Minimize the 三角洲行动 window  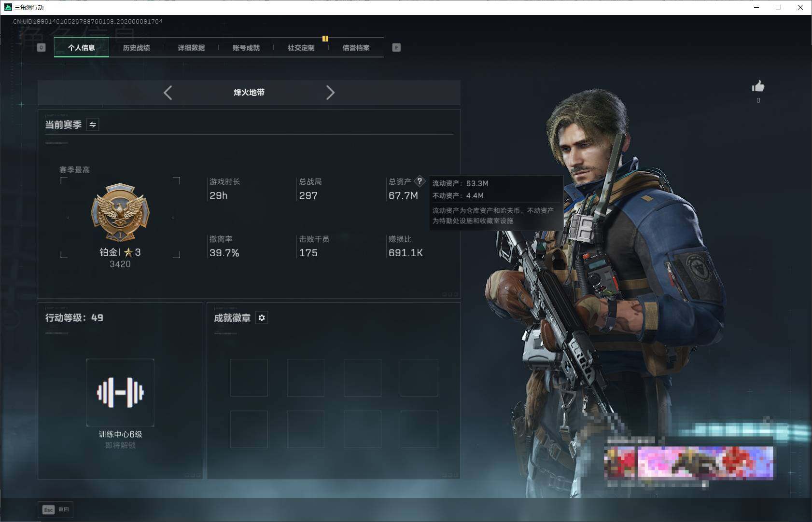(x=756, y=7)
